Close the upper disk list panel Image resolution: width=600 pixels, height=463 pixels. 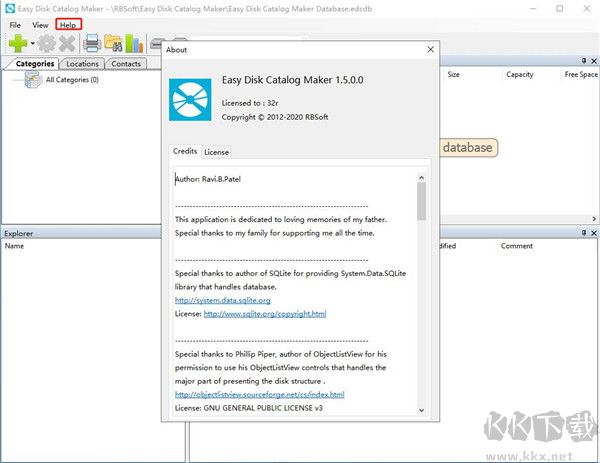594,61
